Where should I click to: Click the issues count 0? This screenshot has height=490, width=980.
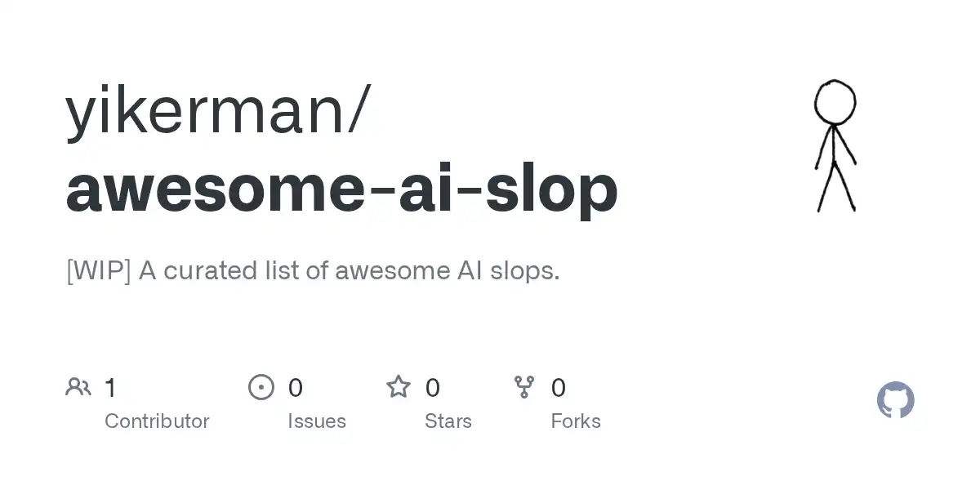(296, 387)
